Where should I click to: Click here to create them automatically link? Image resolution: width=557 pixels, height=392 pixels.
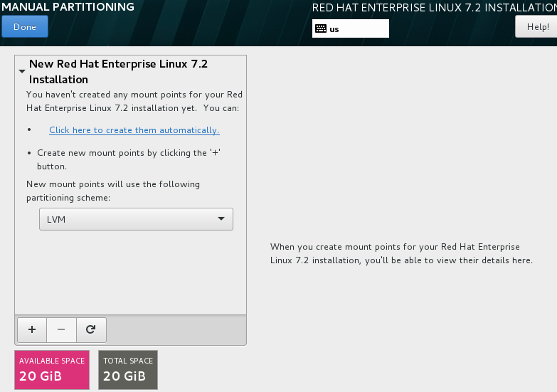click(134, 130)
